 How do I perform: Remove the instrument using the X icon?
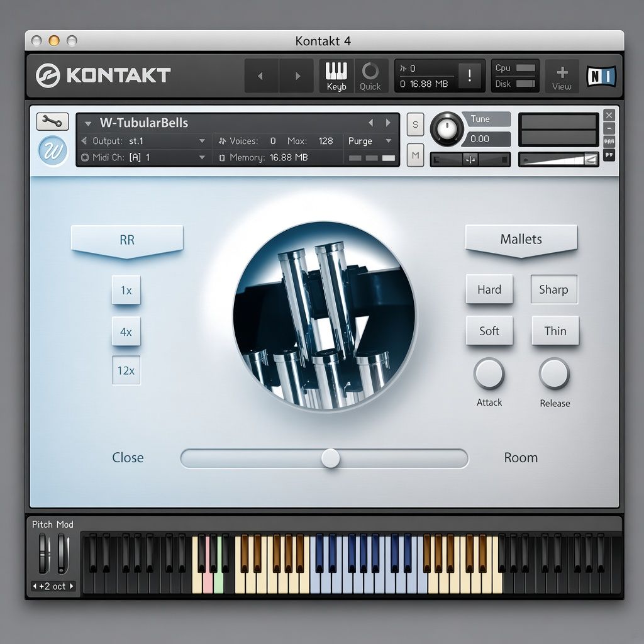point(609,115)
